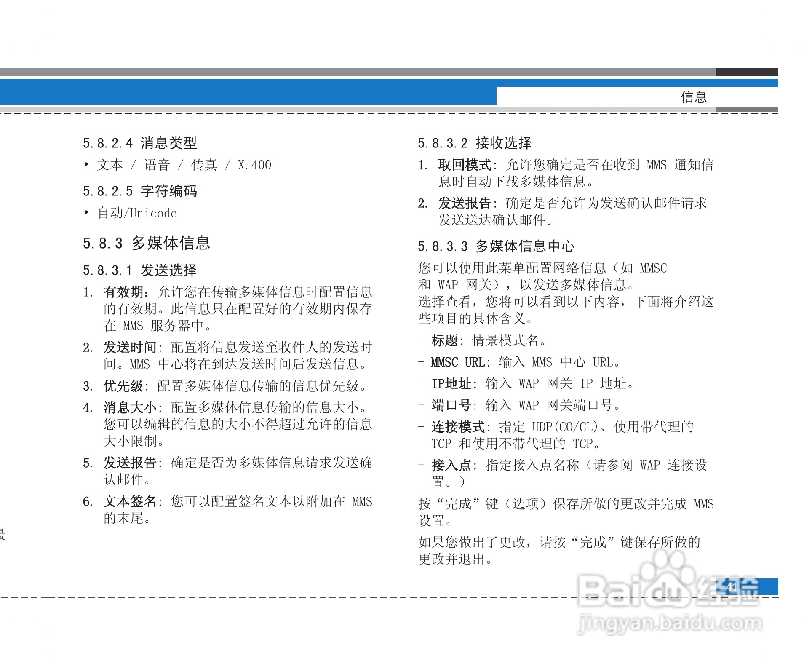Screen dimensions: 812x669
Task: Click the bullet 自动/Unicode
Action: 137,213
